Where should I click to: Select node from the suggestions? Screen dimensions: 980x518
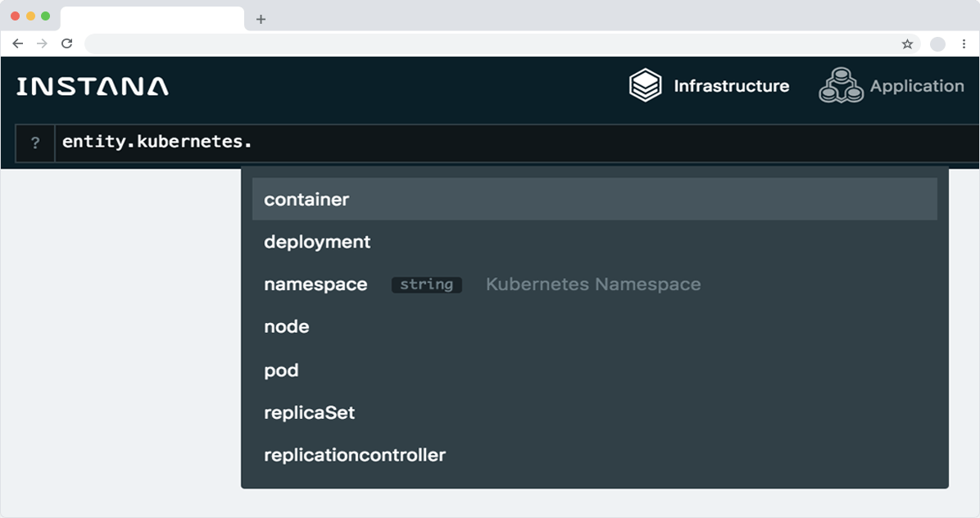tap(287, 326)
